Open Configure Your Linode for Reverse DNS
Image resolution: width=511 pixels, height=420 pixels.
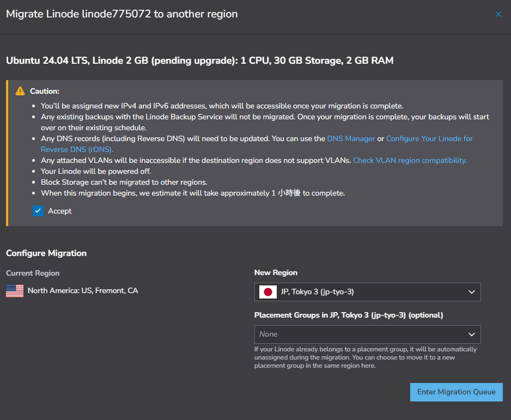pos(430,138)
